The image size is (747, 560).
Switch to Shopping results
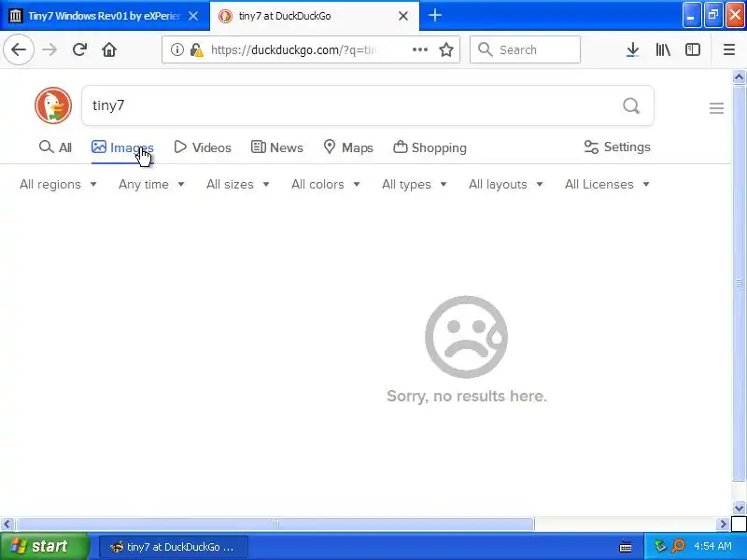(x=430, y=147)
